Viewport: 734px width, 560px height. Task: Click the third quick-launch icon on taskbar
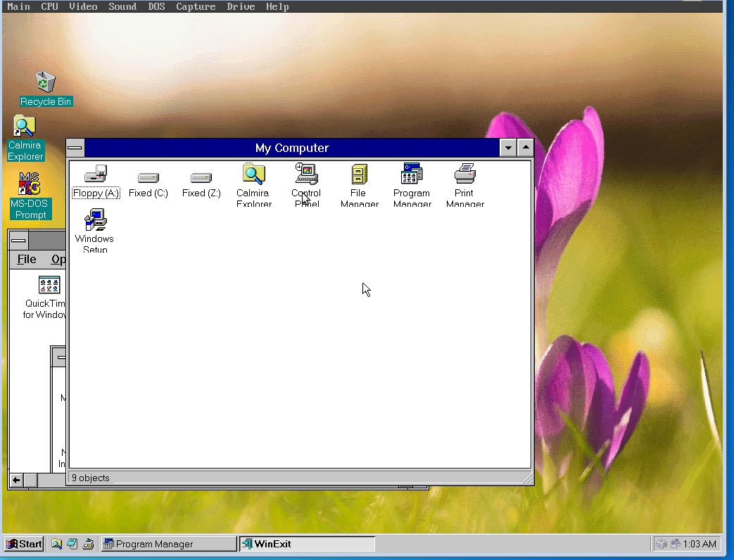[x=88, y=544]
